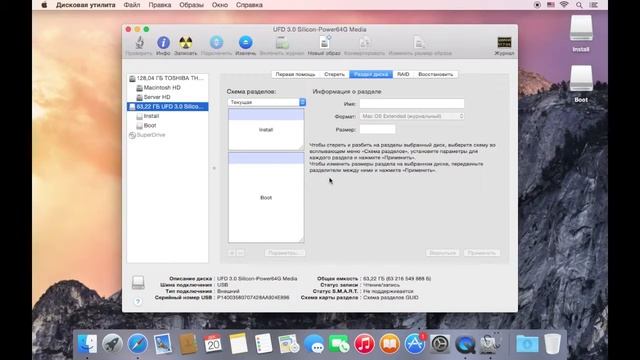This screenshot has width=640, height=360.
Task: Open FaceTime in the Dock
Action: point(339,344)
